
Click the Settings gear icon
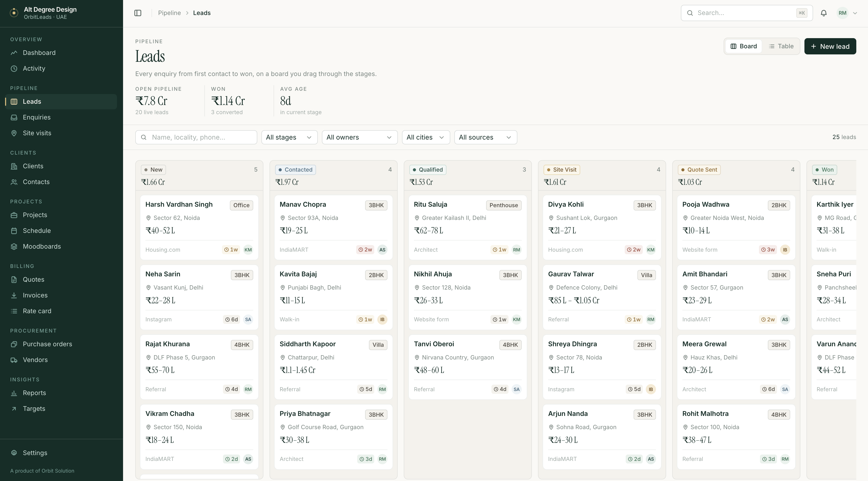coord(14,453)
